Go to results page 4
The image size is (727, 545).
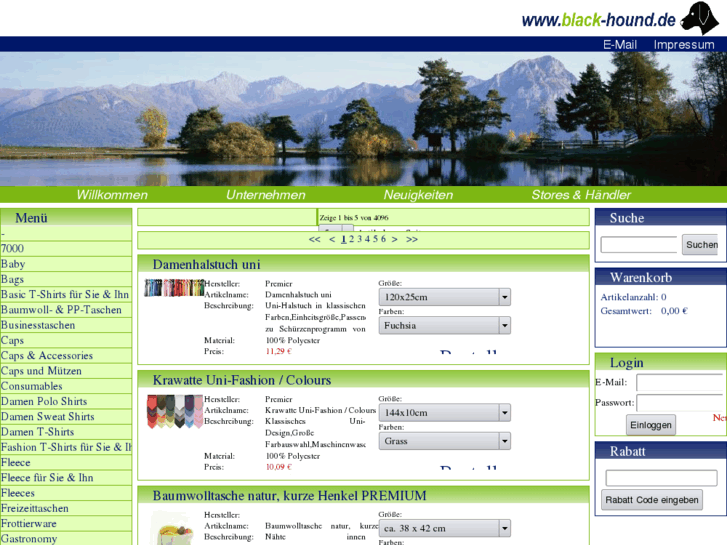pos(367,239)
